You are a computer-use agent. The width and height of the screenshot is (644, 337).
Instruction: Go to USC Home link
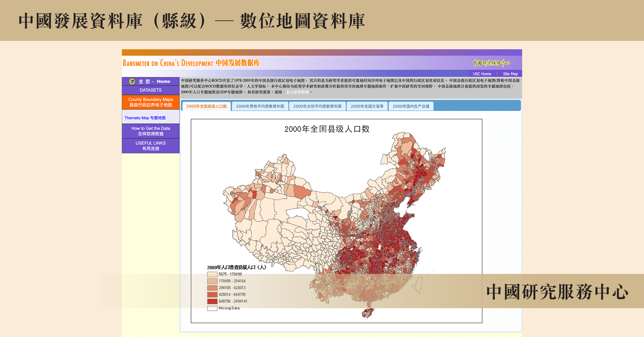coord(482,74)
